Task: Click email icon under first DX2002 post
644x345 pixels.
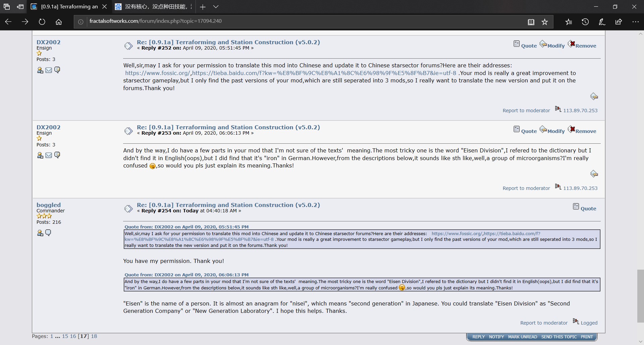Action: pyautogui.click(x=49, y=70)
